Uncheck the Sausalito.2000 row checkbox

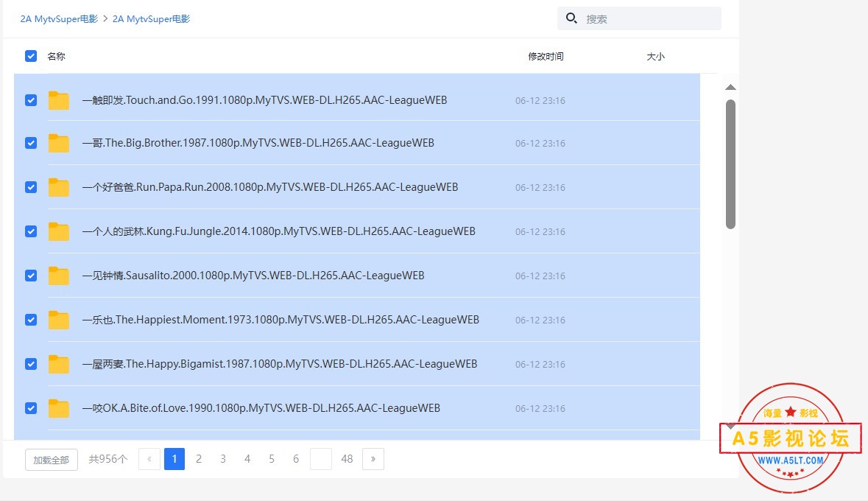(31, 276)
